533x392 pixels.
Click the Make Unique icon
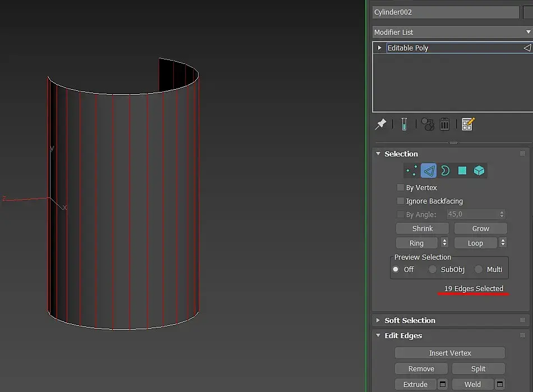coord(428,124)
